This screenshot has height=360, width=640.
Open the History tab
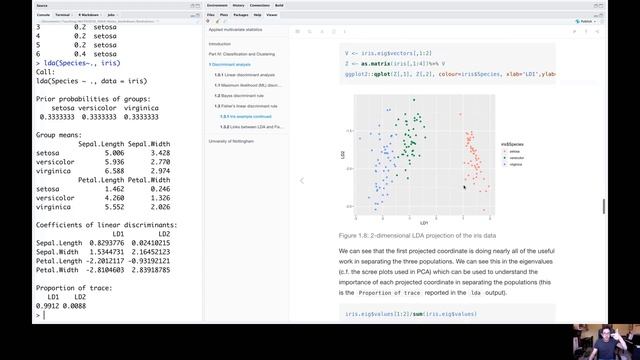tap(238, 5)
